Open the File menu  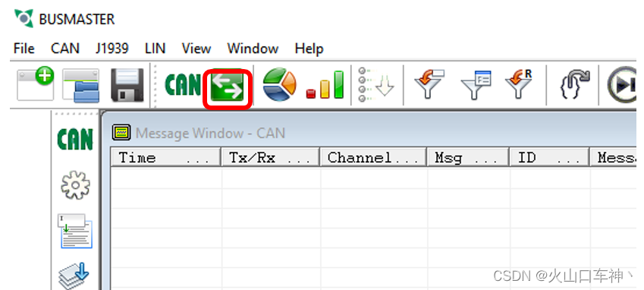pos(24,49)
